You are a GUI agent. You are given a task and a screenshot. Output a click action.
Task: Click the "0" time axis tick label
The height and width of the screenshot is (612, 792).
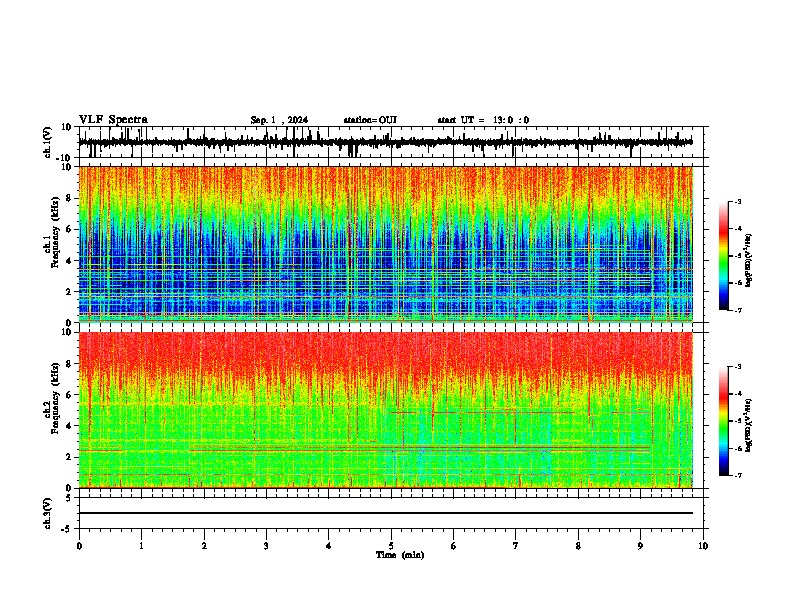pyautogui.click(x=79, y=546)
